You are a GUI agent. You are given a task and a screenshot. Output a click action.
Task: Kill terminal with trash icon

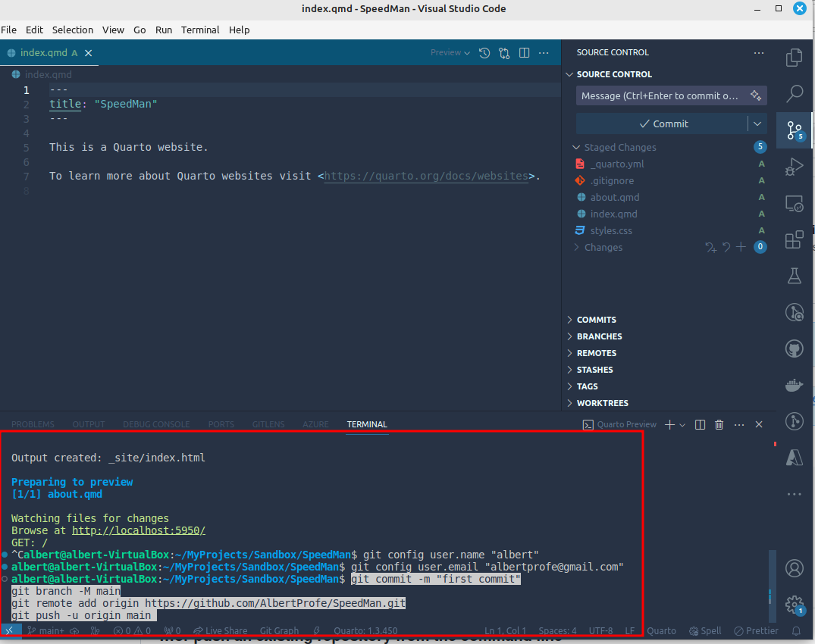pos(719,425)
